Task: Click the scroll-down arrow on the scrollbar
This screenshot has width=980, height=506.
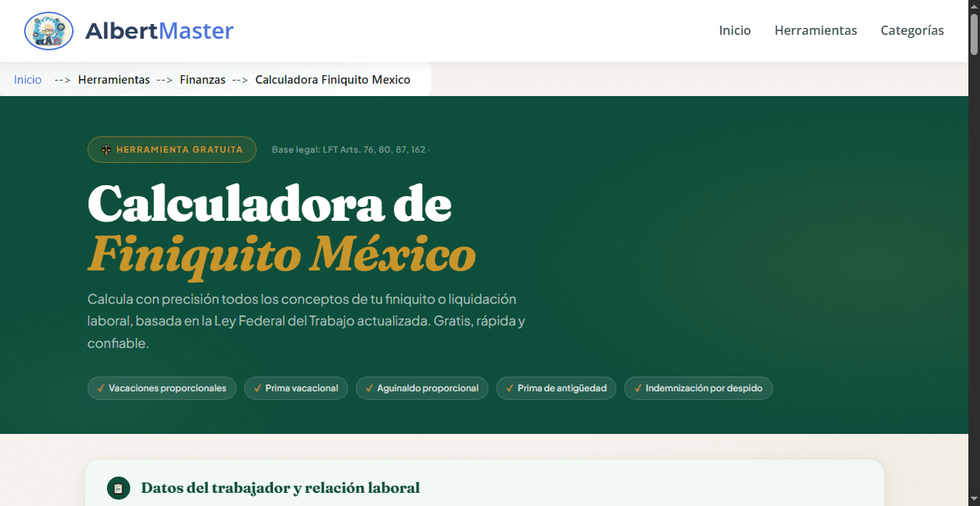Action: [x=974, y=500]
